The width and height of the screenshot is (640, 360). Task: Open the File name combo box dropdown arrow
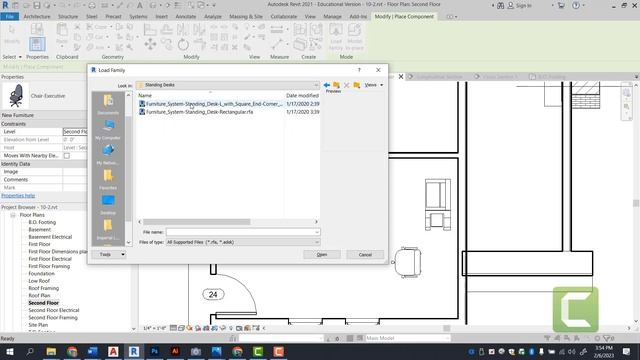coord(317,232)
